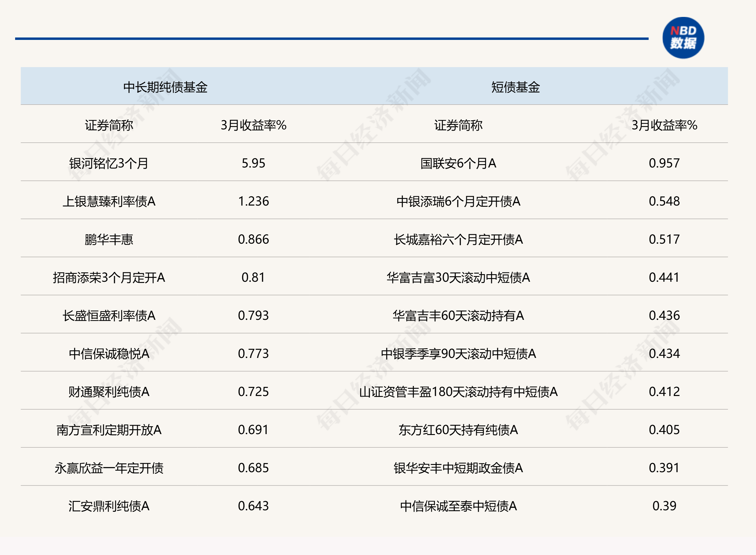Click the 中长期纯债基金 header

165,87
